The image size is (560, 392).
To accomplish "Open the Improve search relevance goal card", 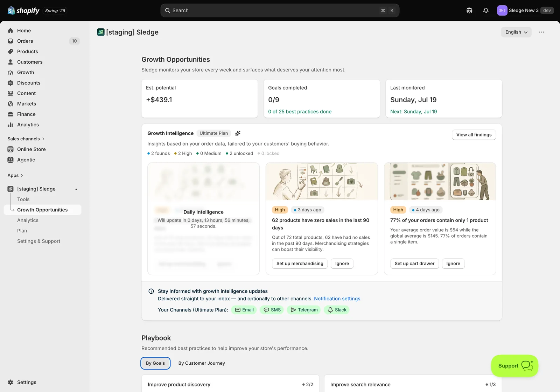I will click(x=413, y=384).
